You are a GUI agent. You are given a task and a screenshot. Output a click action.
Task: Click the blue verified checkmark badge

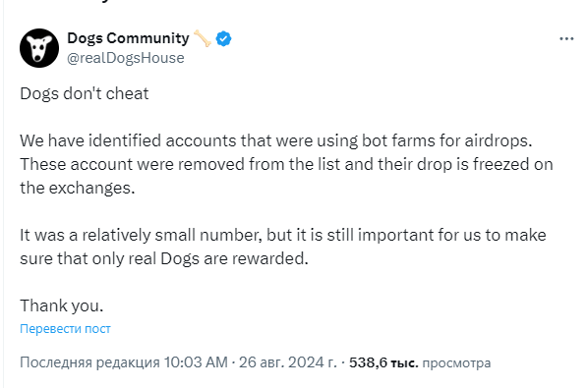coord(223,38)
